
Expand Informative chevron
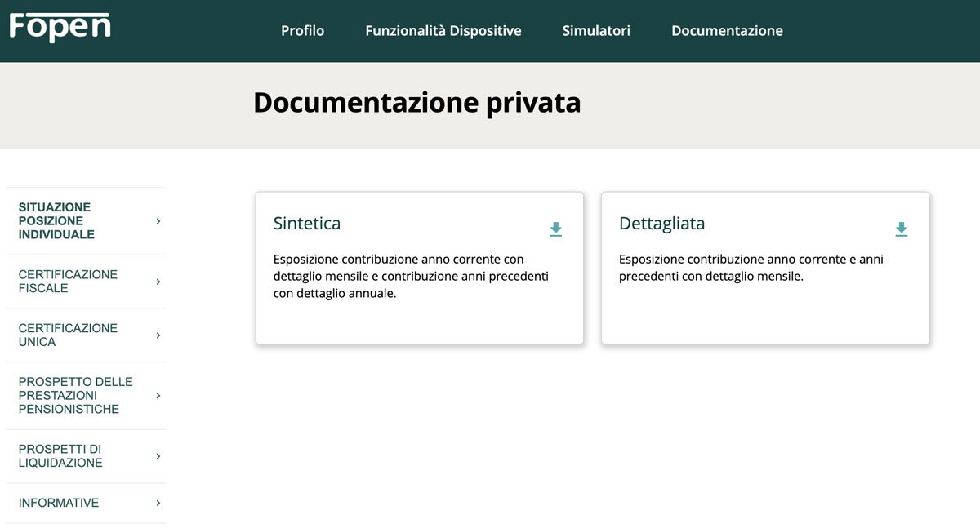(x=158, y=503)
